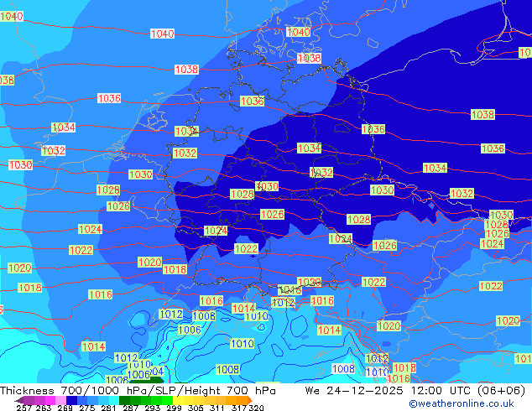
Task: Click the 317 legend value
Action: [239, 408]
